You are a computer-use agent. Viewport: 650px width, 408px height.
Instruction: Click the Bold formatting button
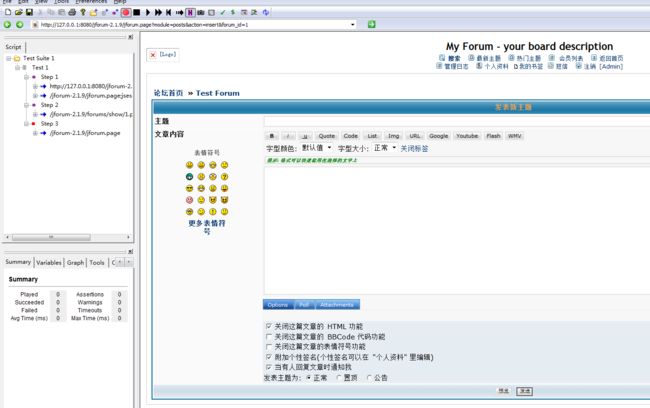point(272,136)
